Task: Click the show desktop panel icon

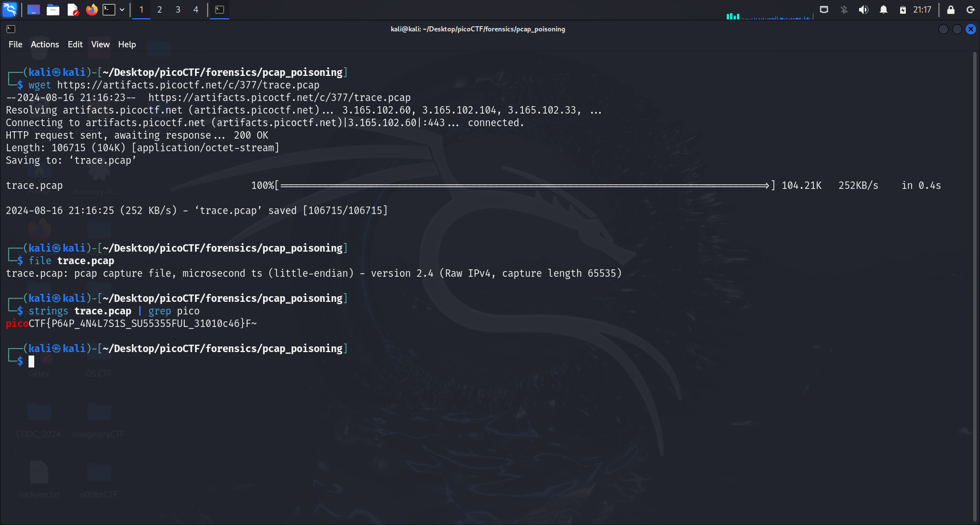Action: point(34,10)
